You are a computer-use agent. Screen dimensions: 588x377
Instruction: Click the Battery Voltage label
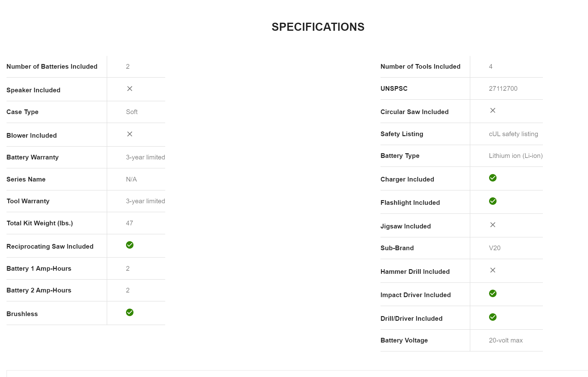coord(404,340)
